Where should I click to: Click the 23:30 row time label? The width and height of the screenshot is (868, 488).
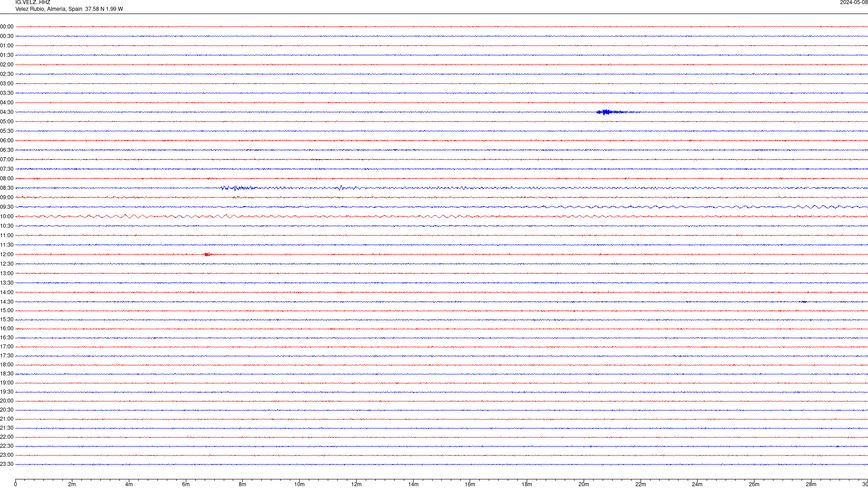[7, 464]
